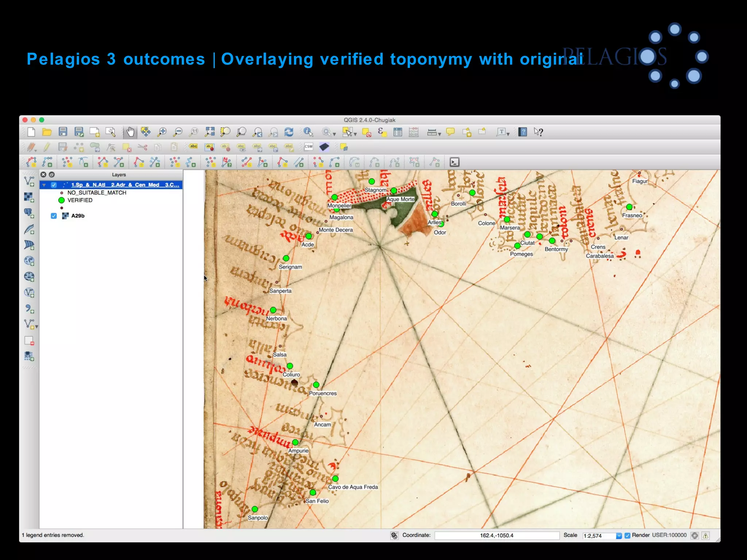Open the New Shapefile Layer dropdown arrow

click(36, 326)
